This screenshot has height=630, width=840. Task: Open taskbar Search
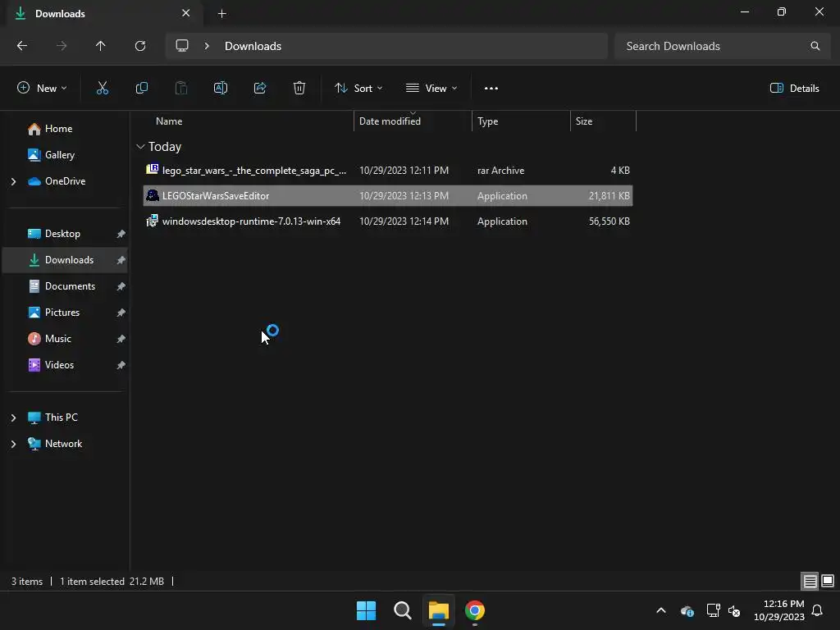pyautogui.click(x=402, y=610)
